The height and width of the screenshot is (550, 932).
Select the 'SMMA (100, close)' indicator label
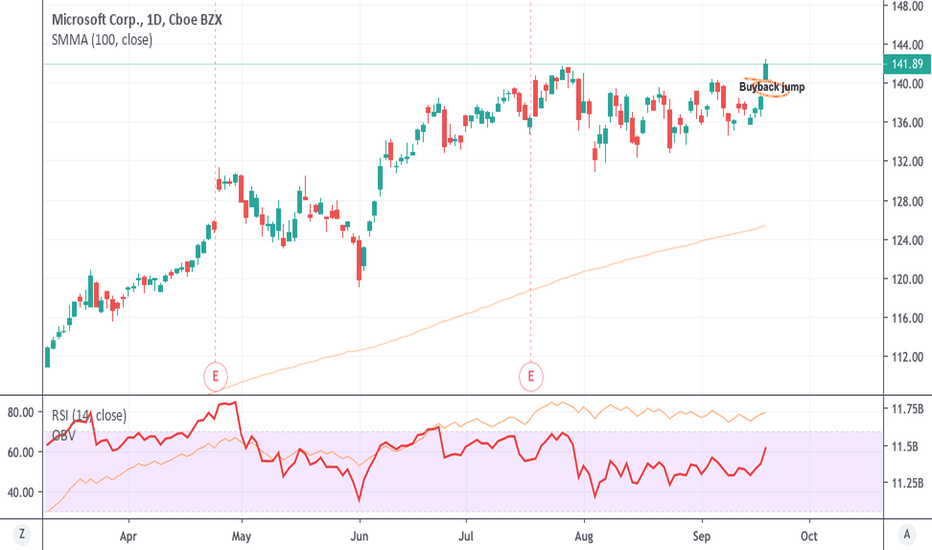102,40
